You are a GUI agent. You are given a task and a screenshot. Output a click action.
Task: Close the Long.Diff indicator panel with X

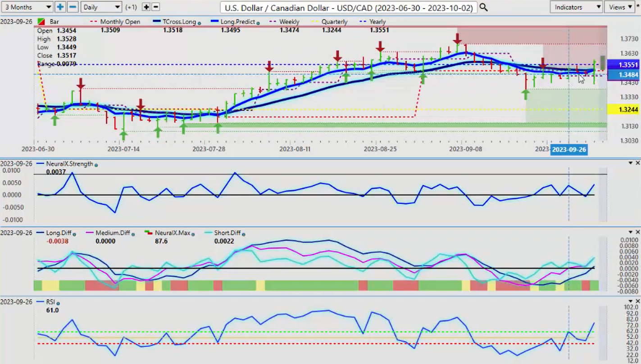(x=637, y=232)
